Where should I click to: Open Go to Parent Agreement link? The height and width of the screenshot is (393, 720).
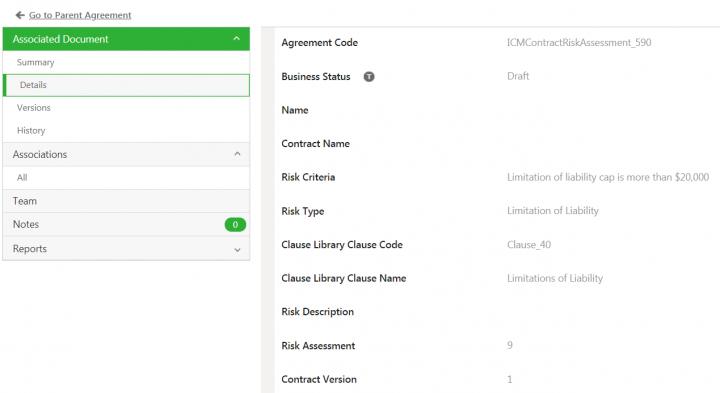click(80, 15)
